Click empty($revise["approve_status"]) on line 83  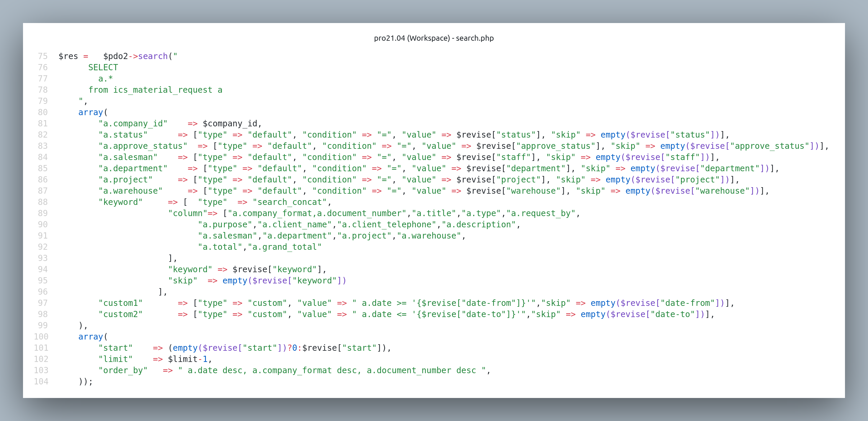point(740,146)
